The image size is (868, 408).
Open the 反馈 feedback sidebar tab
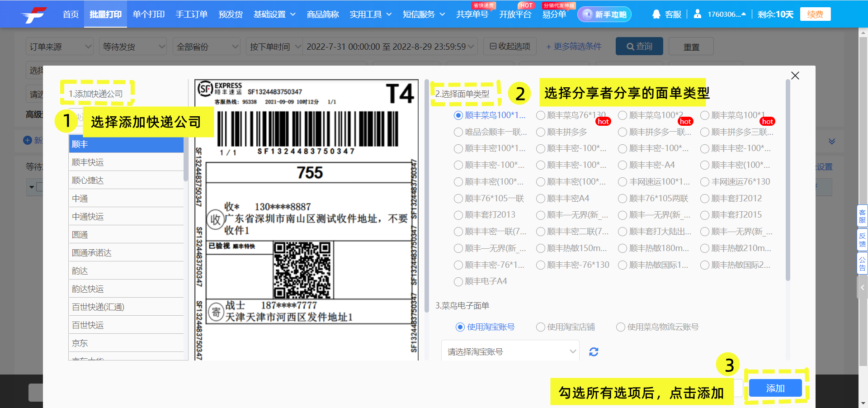coord(862,240)
